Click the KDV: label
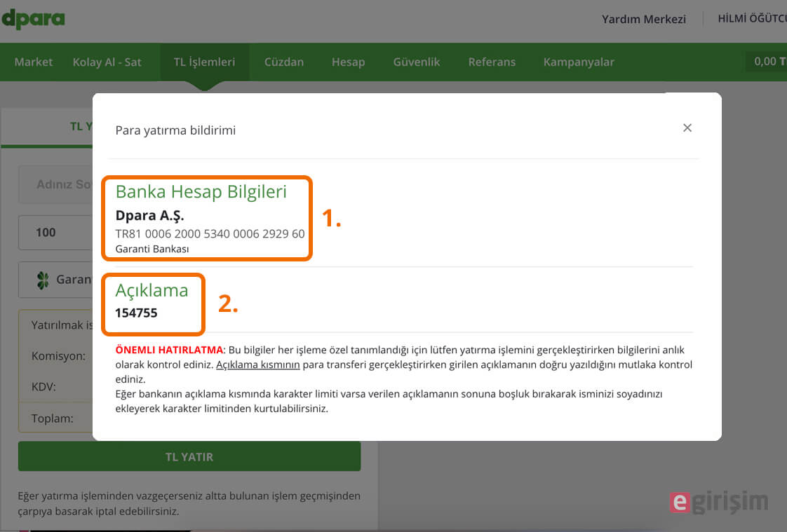The height and width of the screenshot is (532, 787). [43, 387]
